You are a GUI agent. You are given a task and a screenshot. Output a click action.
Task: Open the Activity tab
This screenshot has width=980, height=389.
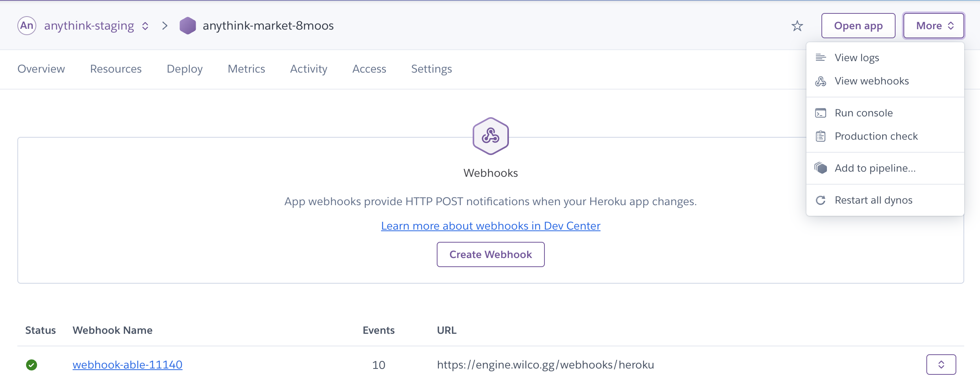309,69
